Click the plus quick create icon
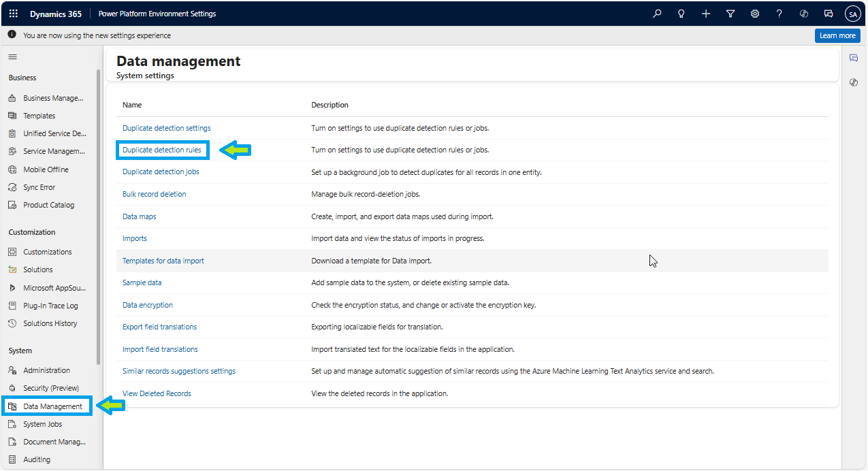The height and width of the screenshot is (471, 868). [x=706, y=14]
